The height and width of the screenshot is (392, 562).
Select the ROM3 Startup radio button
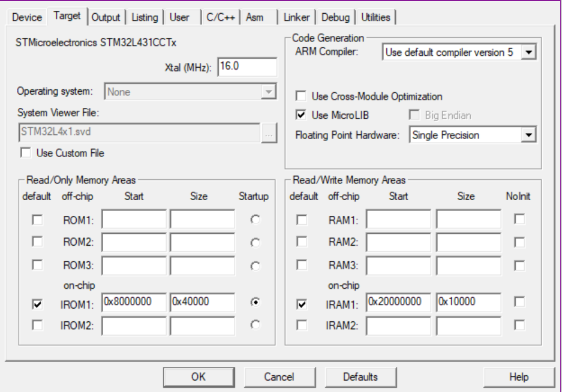point(255,266)
